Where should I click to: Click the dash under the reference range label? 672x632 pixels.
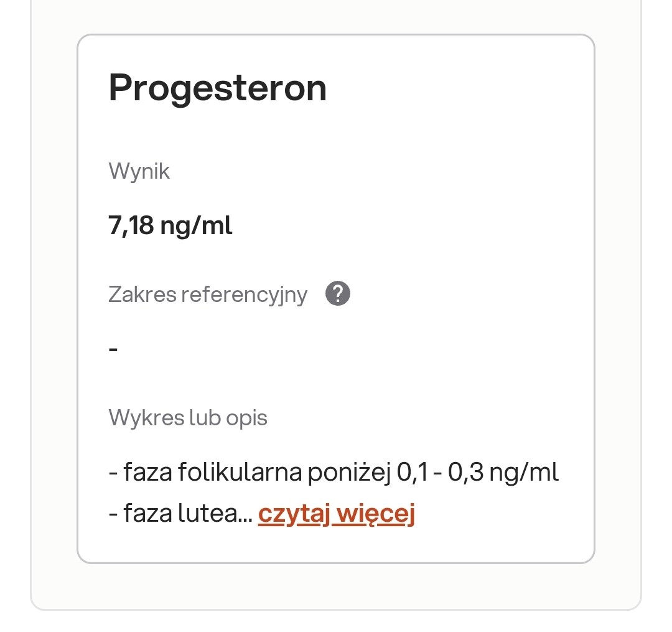[113, 349]
